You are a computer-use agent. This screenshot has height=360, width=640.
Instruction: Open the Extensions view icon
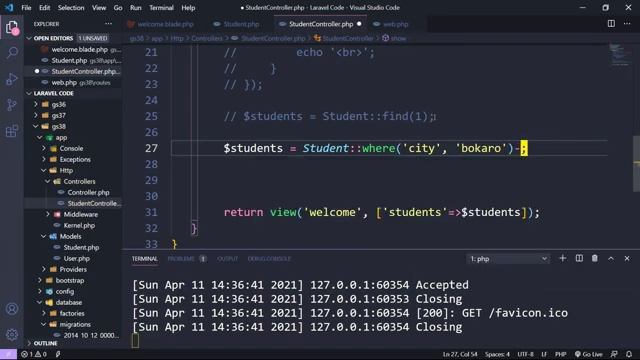pos(12,131)
